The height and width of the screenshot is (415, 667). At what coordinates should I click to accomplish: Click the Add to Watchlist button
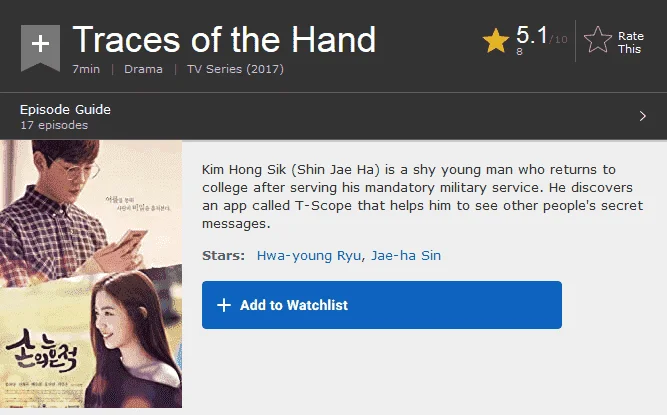pyautogui.click(x=382, y=305)
